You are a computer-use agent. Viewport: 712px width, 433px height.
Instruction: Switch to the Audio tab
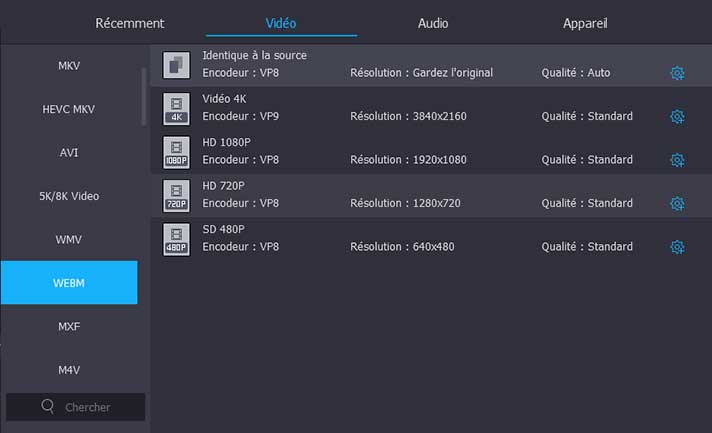(x=432, y=23)
